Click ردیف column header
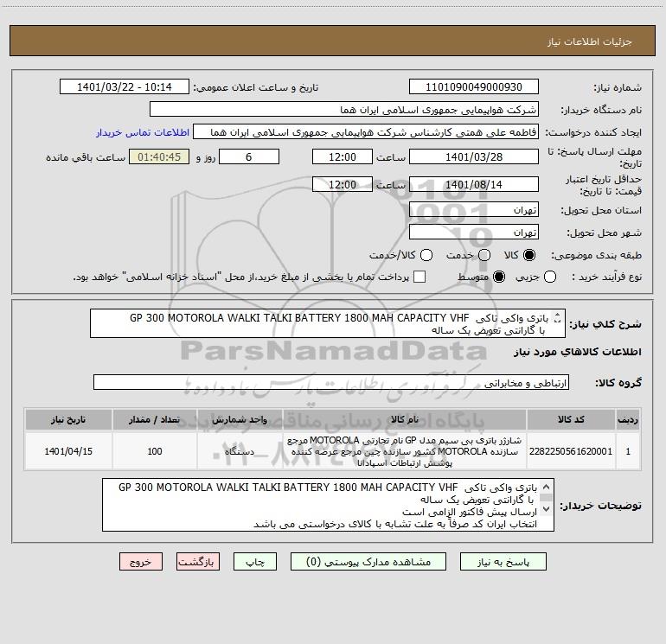666x644 pixels. [628, 420]
